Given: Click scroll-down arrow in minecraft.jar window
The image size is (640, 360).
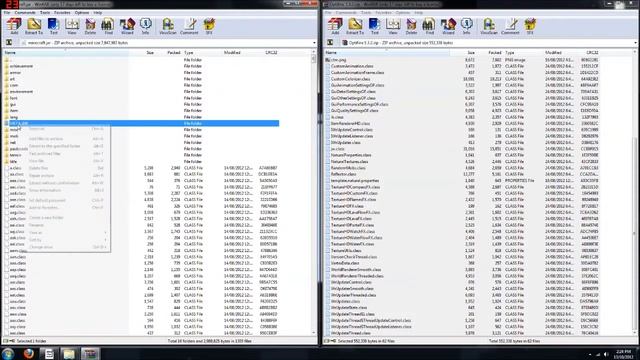Looking at the screenshot, I should [x=314, y=333].
